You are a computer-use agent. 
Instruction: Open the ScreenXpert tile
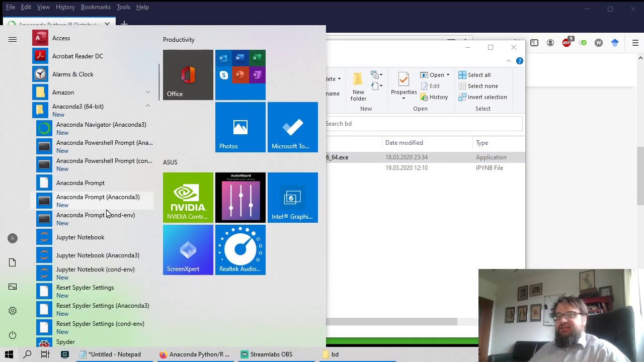pyautogui.click(x=188, y=250)
